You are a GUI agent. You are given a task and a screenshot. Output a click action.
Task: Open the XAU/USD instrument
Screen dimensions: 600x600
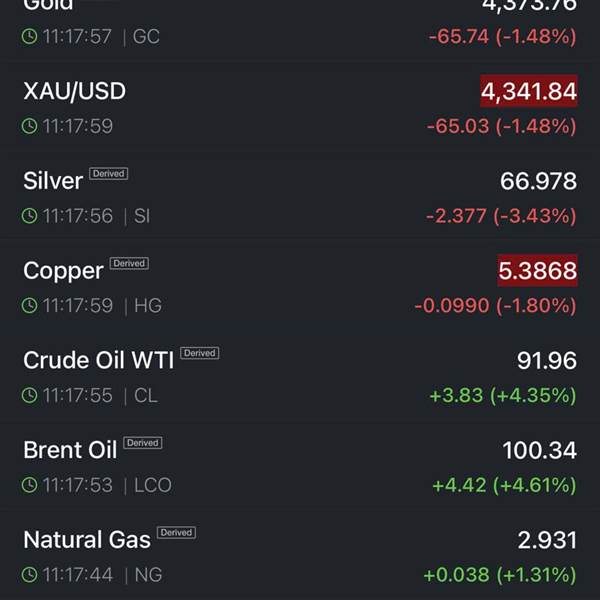(x=74, y=91)
